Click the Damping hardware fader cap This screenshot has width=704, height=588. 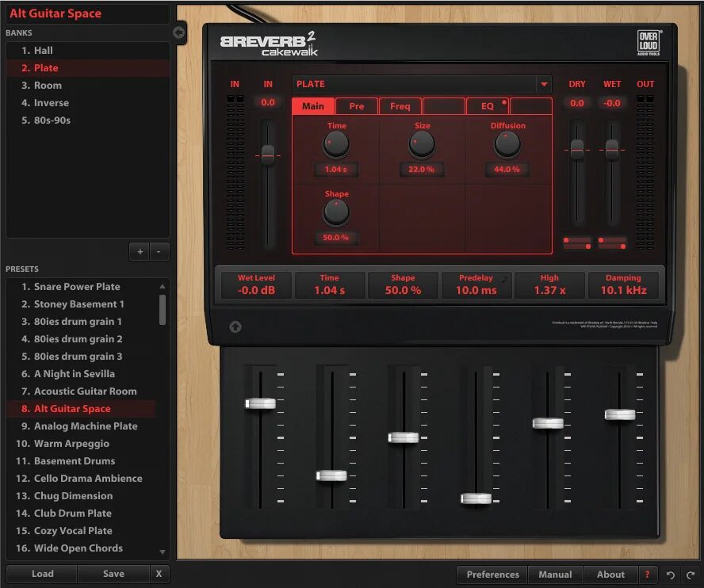click(620, 414)
